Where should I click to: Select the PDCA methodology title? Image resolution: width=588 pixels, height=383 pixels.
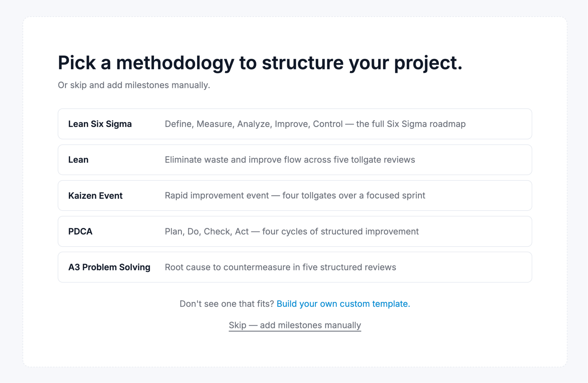point(80,231)
